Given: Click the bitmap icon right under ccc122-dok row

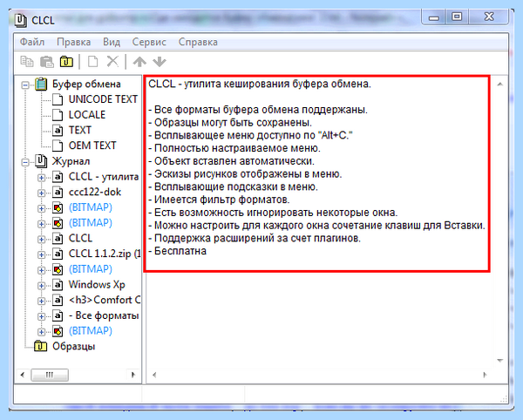Looking at the screenshot, I should click(x=58, y=207).
